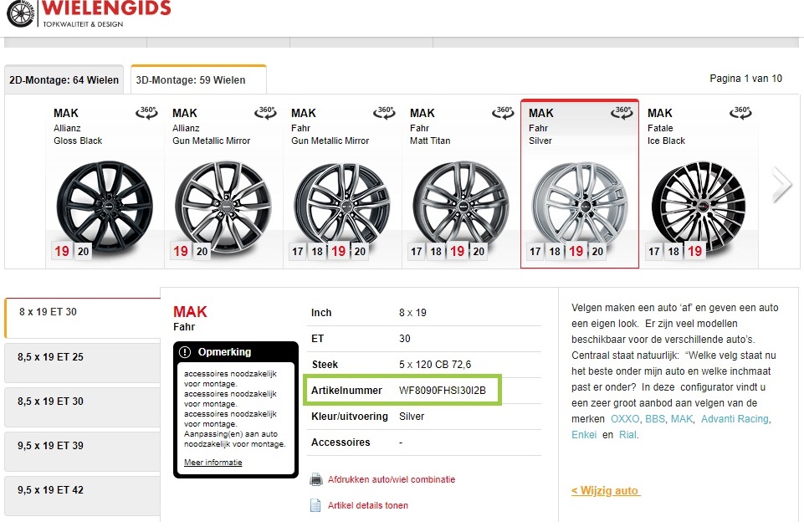Viewport: 804px width, 532px height.
Task: Click the warning icon in Opmerking box
Action: (185, 352)
